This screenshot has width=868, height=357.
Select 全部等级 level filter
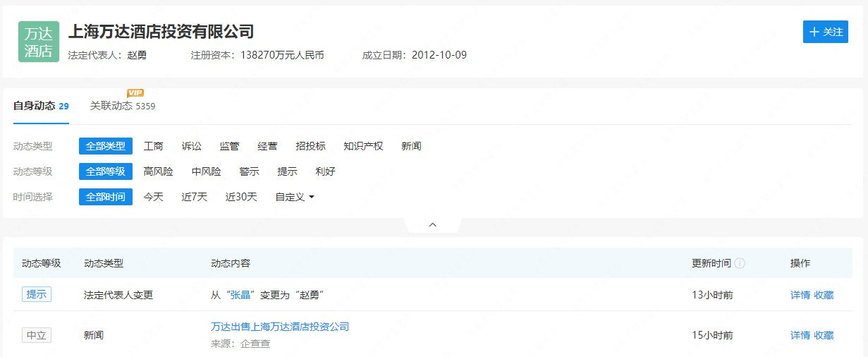pyautogui.click(x=106, y=171)
